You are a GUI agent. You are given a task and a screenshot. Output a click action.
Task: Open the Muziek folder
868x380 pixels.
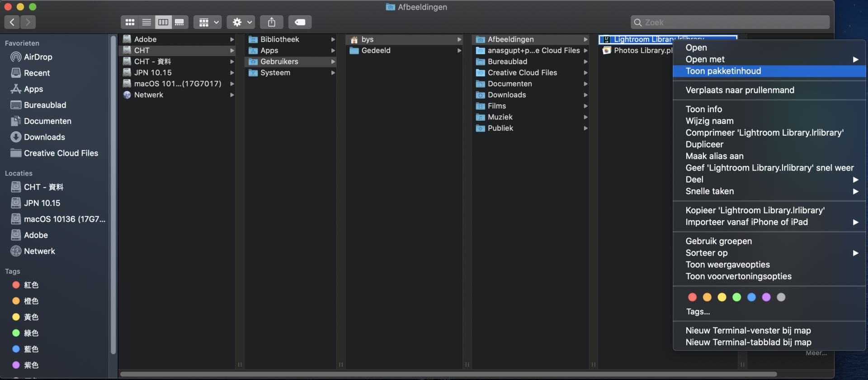tap(531, 117)
